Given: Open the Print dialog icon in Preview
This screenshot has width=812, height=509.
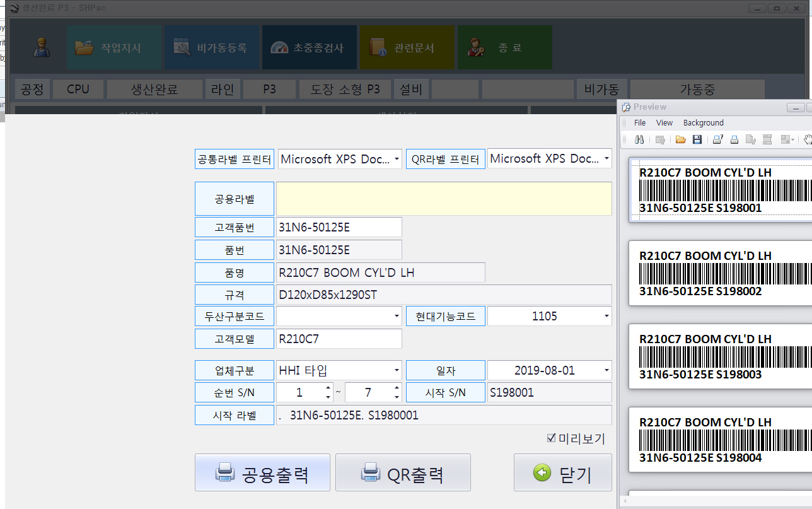Looking at the screenshot, I should coord(718,139).
